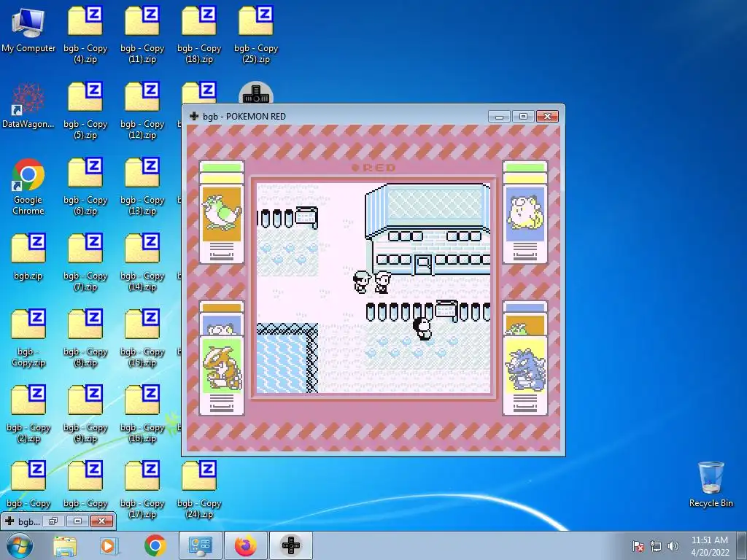Viewport: 747px width, 560px height.
Task: Launch DataWagon shortcut on desktop
Action: 28,106
